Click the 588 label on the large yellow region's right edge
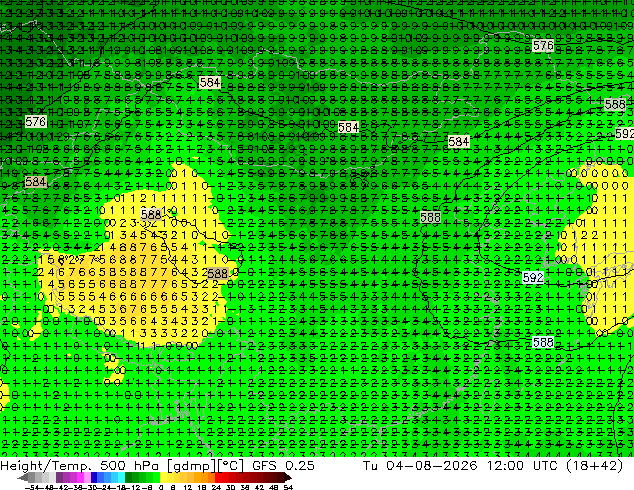Screen dimensions: 634x490 (x=218, y=273)
